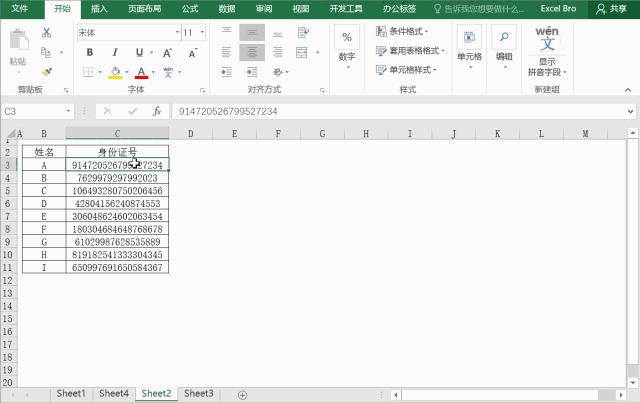
Task: Click the Insert Function fx icon
Action: pos(157,111)
